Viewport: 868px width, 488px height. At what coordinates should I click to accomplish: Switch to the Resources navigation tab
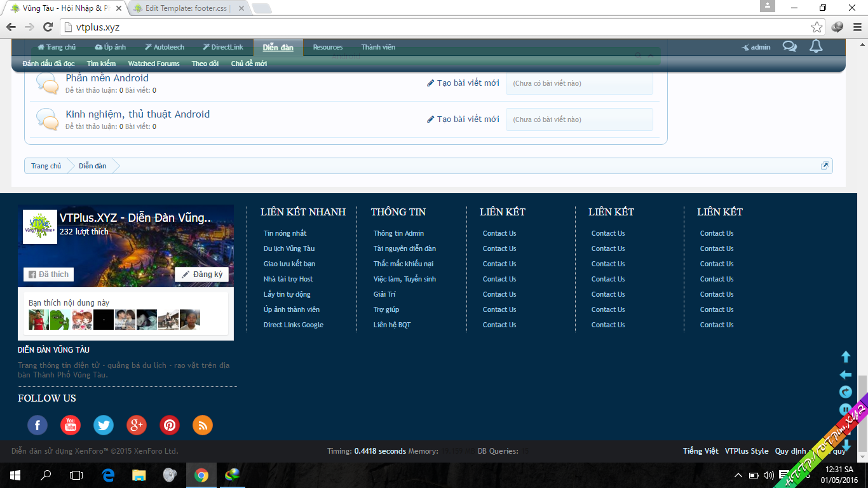[327, 47]
